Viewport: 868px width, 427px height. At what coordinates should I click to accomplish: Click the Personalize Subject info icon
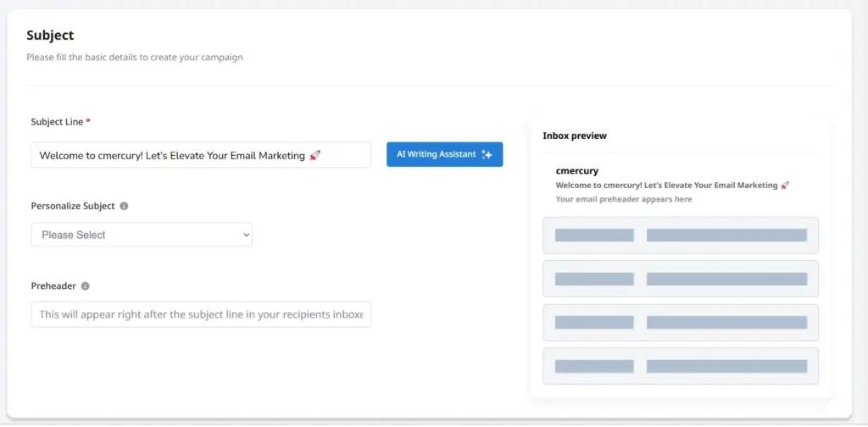tap(124, 206)
